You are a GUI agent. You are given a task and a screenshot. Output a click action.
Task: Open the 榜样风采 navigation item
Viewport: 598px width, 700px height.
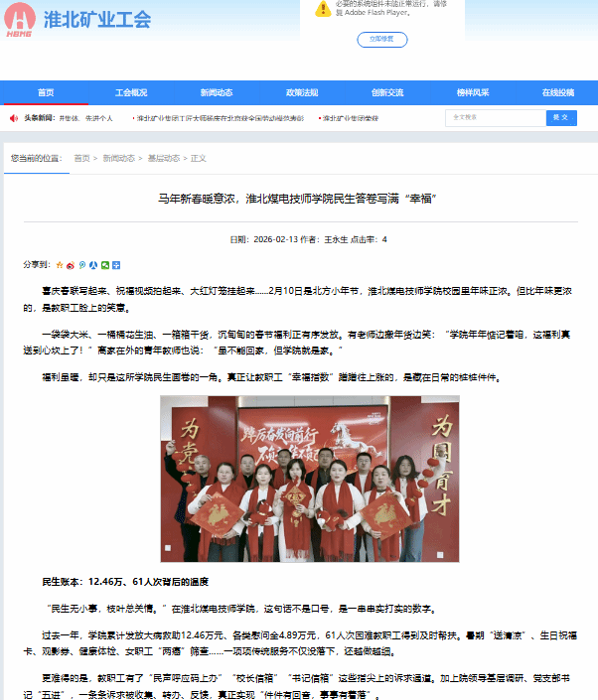[473, 92]
